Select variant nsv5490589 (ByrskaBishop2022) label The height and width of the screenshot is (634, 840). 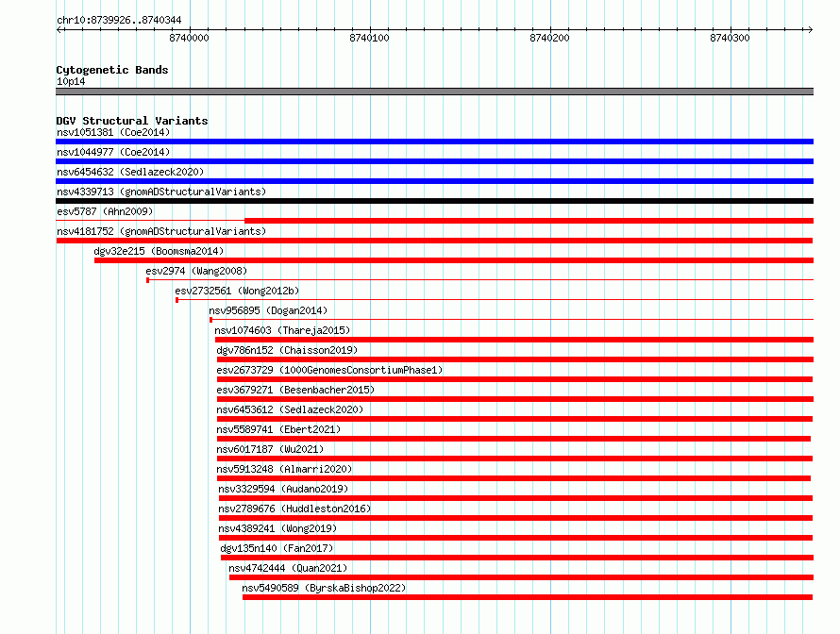click(x=324, y=588)
